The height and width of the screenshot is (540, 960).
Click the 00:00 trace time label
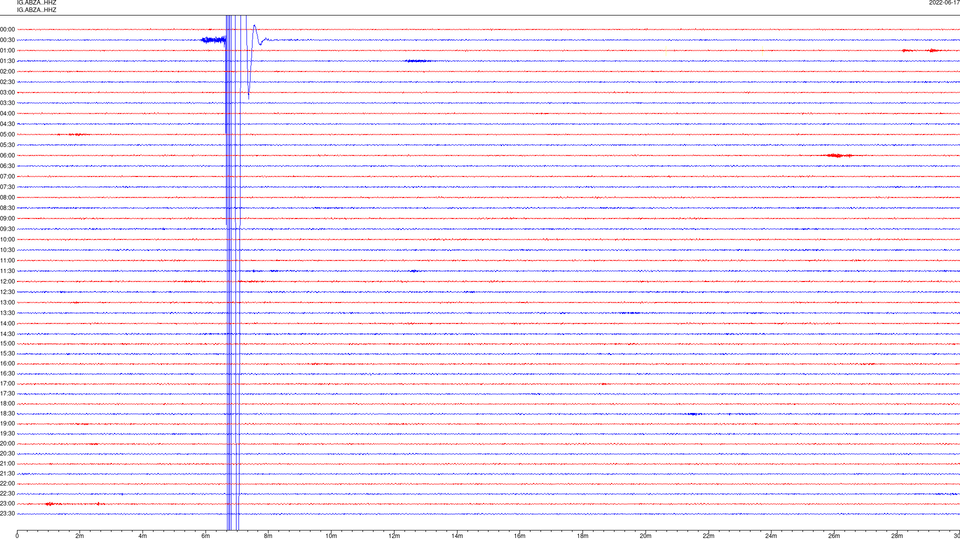(x=7, y=29)
